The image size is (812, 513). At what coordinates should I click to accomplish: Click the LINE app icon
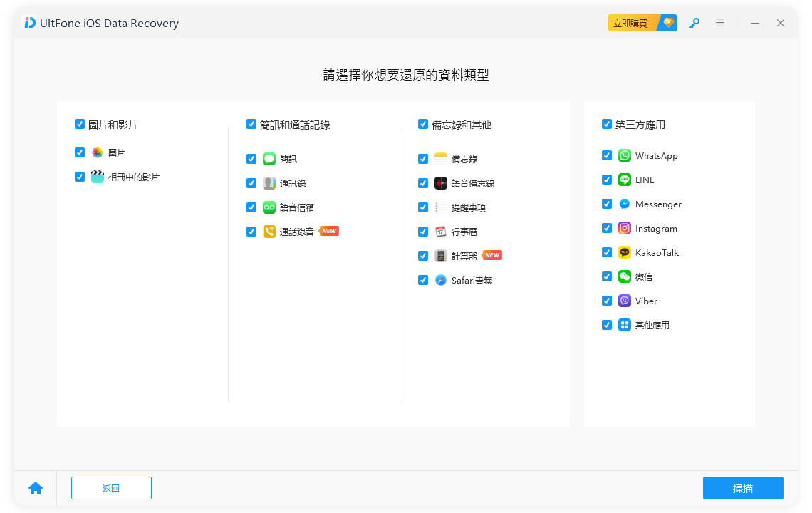624,180
